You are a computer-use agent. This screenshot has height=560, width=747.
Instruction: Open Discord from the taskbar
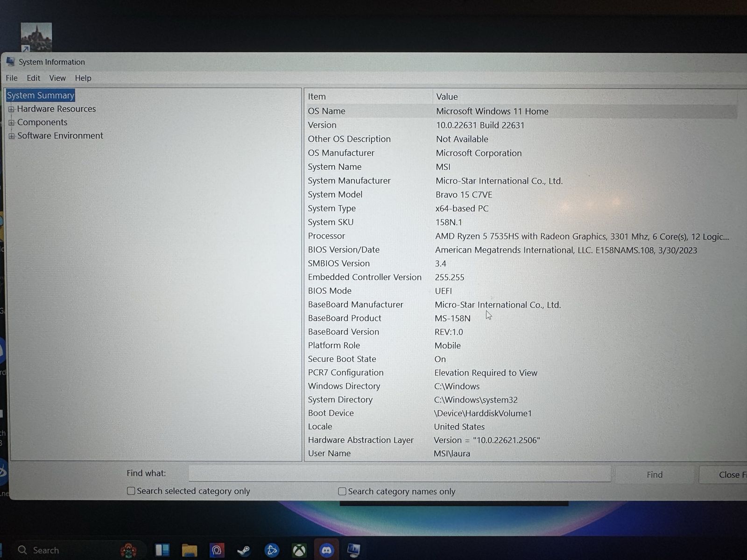click(326, 551)
